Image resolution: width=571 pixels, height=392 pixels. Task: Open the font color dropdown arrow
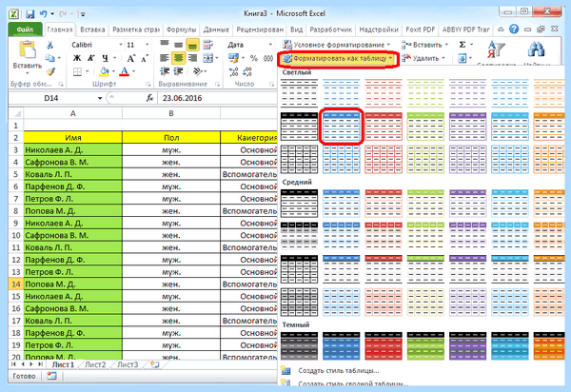(x=133, y=71)
